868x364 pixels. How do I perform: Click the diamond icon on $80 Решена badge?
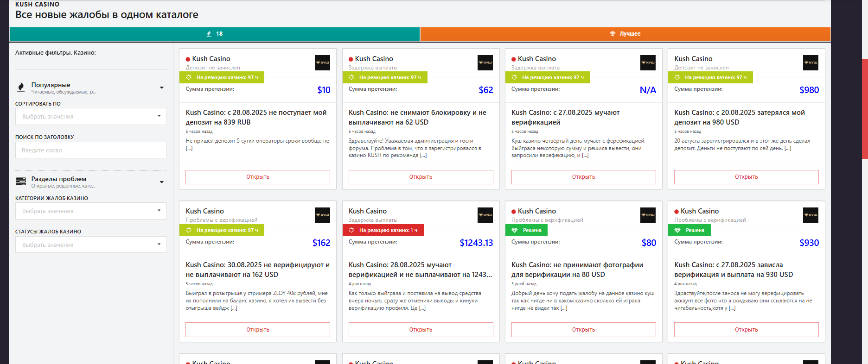514,230
